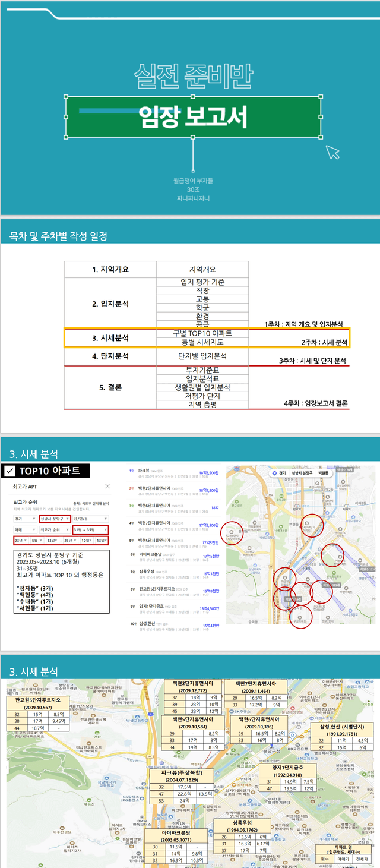The height and width of the screenshot is (868, 380).
Task: Click the rotation handle below the title box
Action: [193, 170]
